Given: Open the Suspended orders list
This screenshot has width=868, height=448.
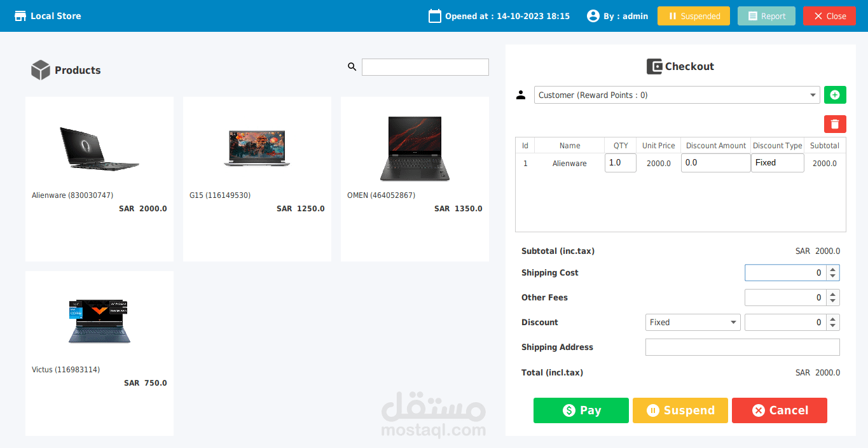Looking at the screenshot, I should [693, 16].
